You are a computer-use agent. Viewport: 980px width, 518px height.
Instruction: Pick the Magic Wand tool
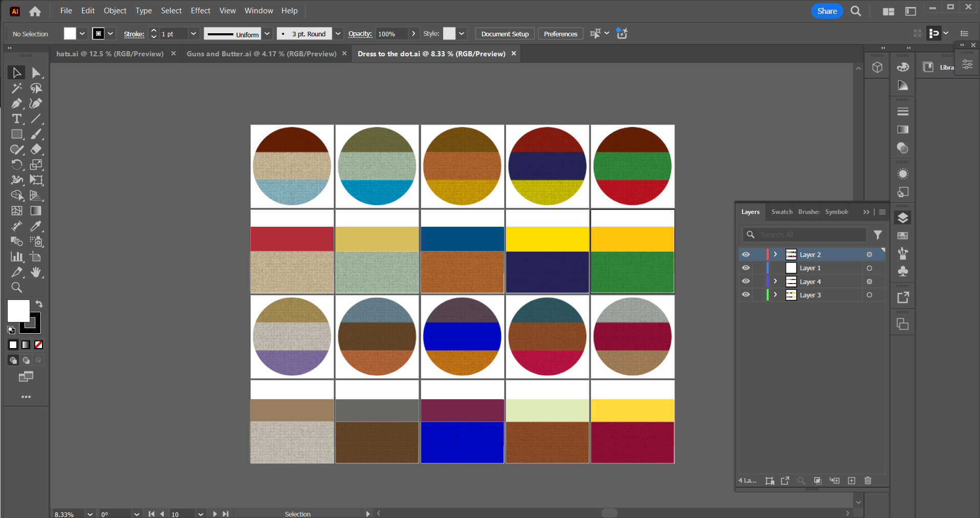coord(16,88)
